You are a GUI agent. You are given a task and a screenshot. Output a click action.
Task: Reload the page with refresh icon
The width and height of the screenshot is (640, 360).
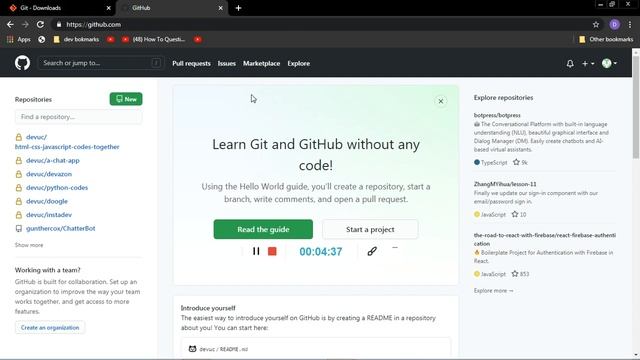pos(40,24)
